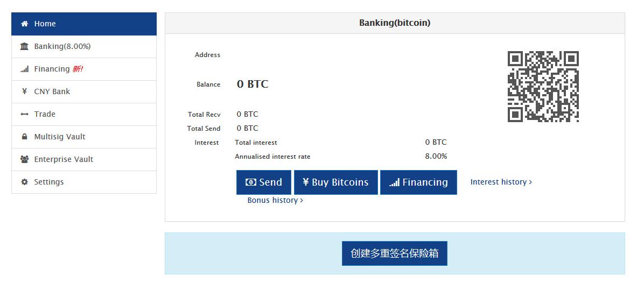
Task: Open Banking(8.00%) in the sidebar
Action: click(x=84, y=46)
